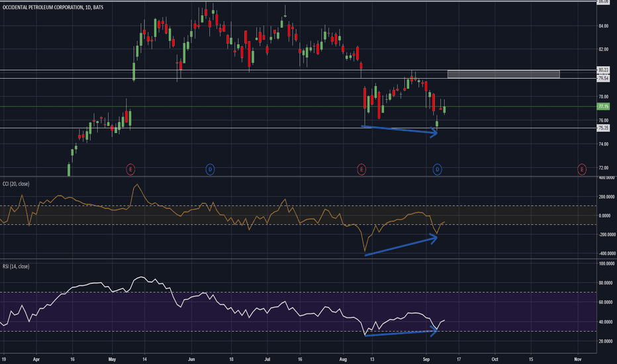Viewport: 617px width, 364px height.
Task: Click the earnings E marker near November
Action: click(582, 169)
